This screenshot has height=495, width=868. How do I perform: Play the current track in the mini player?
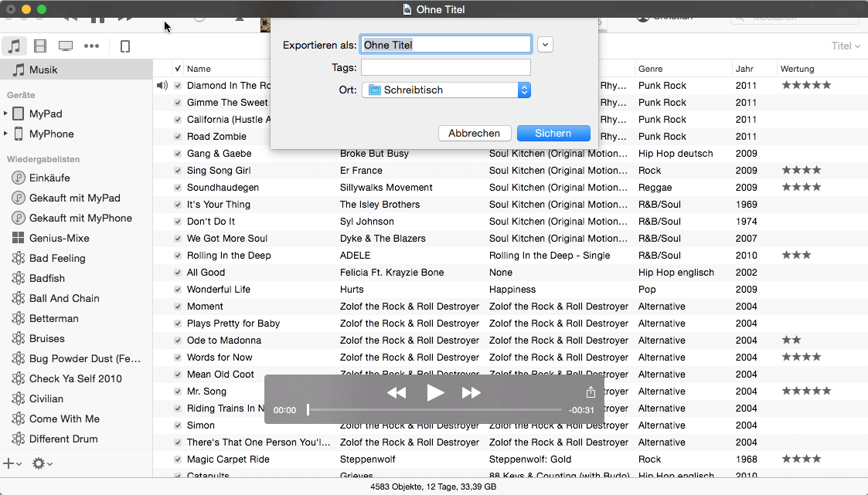point(434,392)
